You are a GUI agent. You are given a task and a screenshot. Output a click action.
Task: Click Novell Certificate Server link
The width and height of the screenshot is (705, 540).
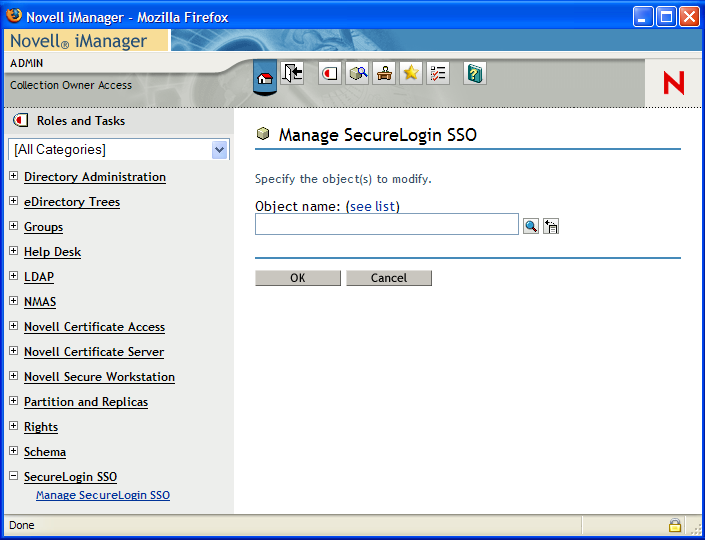(x=94, y=352)
